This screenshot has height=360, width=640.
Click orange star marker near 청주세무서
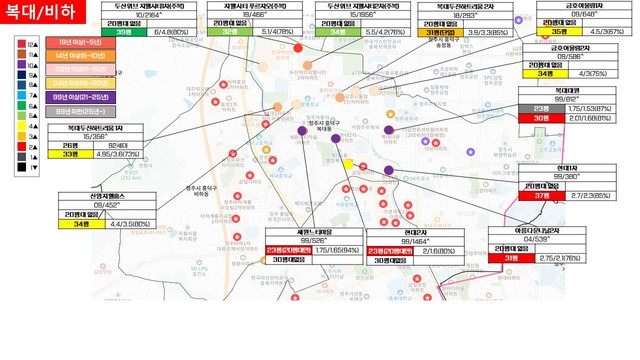pyautogui.click(x=391, y=114)
